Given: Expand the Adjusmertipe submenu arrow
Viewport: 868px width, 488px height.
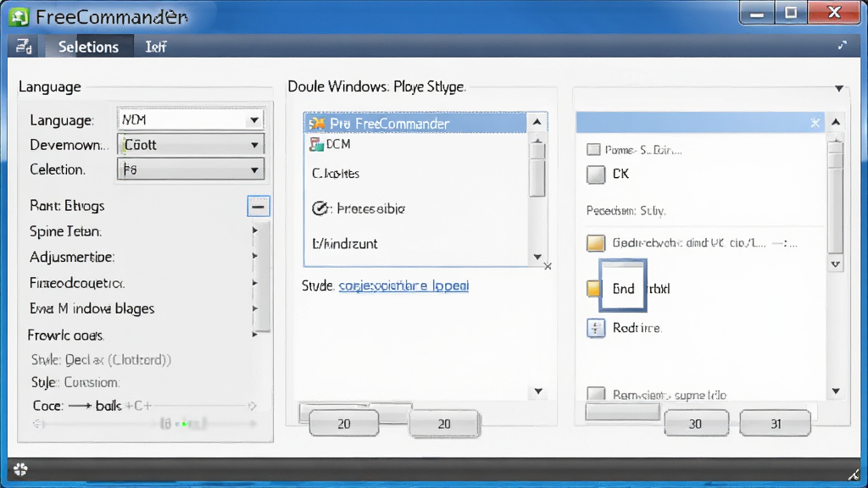Looking at the screenshot, I should (x=254, y=256).
